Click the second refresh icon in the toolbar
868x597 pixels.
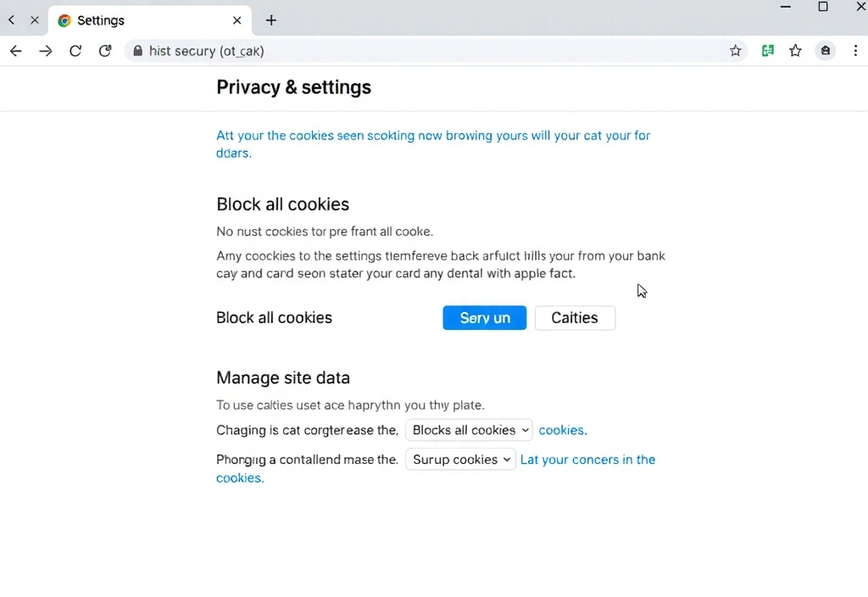[105, 51]
